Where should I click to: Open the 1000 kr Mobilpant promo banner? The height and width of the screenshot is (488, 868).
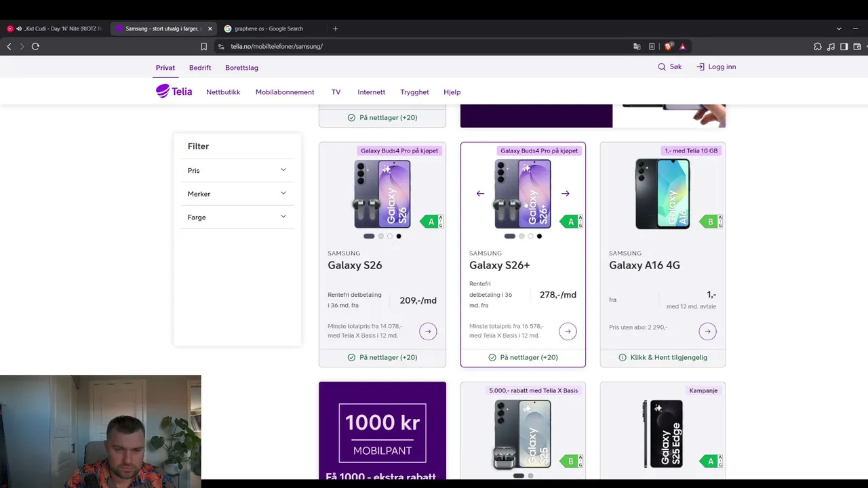[x=382, y=431]
